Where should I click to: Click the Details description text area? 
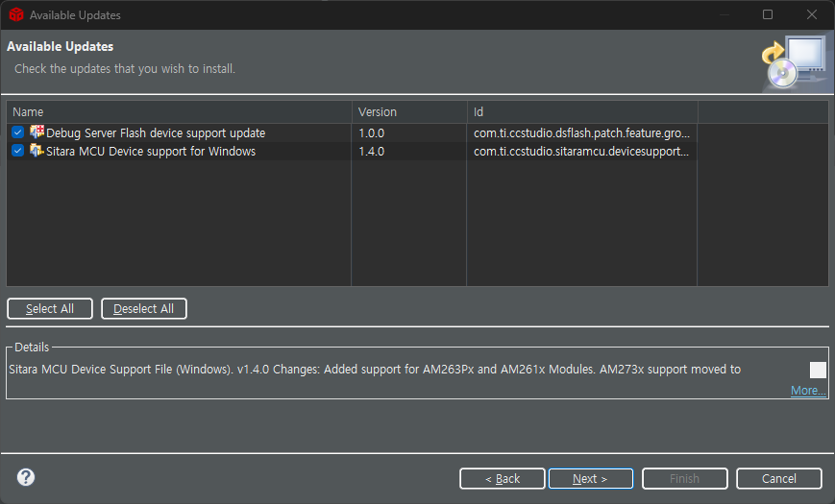click(x=375, y=370)
